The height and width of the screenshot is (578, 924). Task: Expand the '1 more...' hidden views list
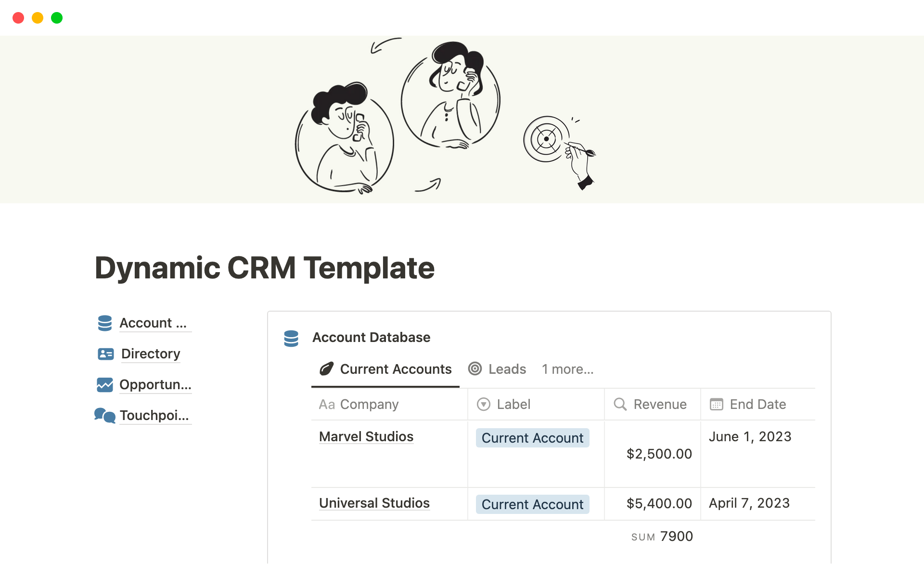pyautogui.click(x=568, y=369)
